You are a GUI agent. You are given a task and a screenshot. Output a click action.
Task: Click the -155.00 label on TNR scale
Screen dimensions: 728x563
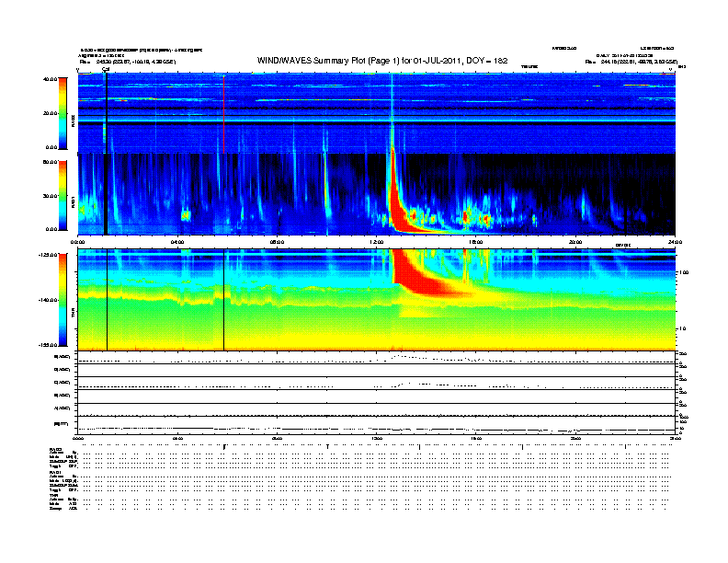tap(49, 345)
